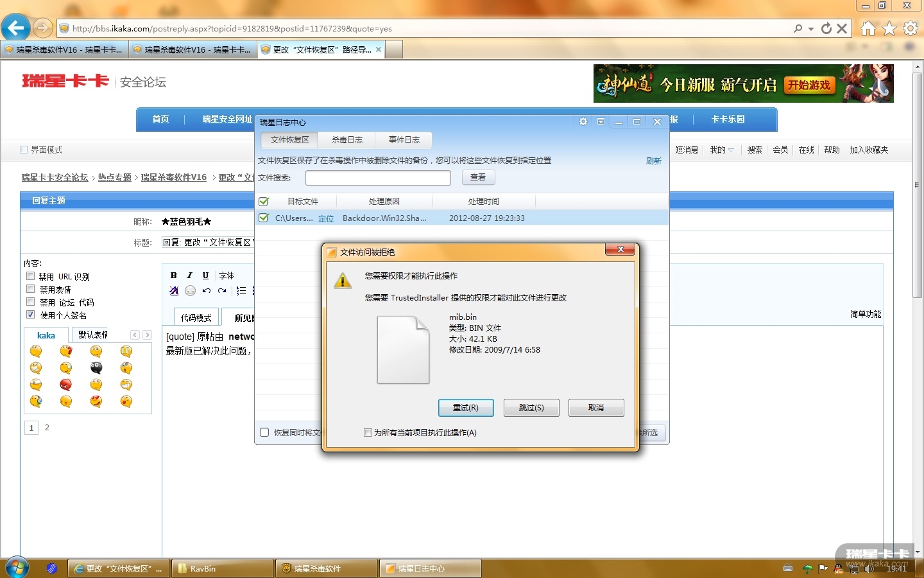Viewport: 924px width, 578px height.
Task: Switch to 代码模式 editor tab
Action: [x=196, y=318]
